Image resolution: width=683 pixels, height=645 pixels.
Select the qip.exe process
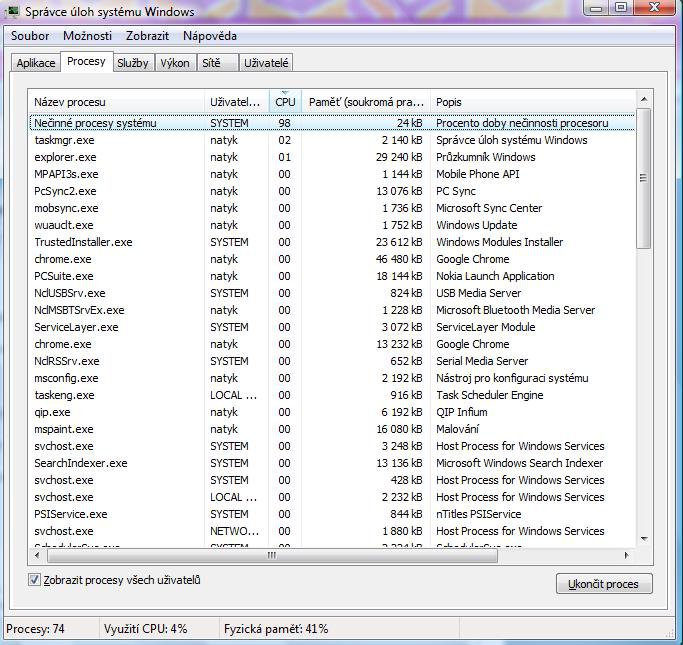[x=332, y=412]
